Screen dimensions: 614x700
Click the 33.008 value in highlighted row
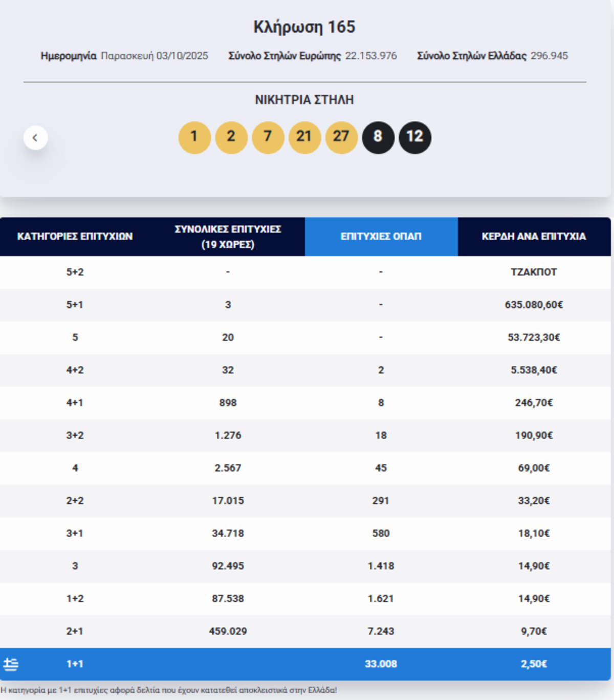[x=381, y=664]
